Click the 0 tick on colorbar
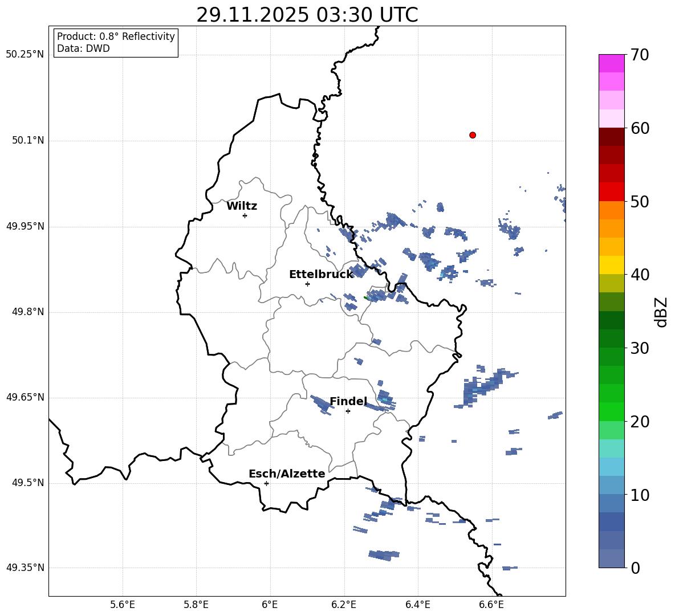 point(635,568)
